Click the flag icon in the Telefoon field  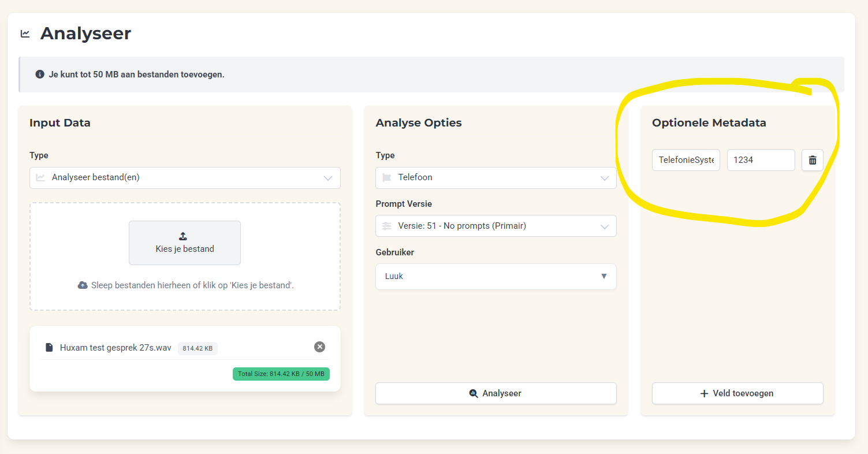[x=387, y=177]
